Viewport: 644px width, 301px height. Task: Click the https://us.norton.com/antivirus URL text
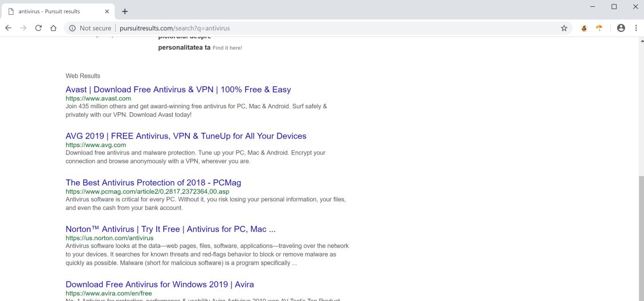tap(109, 238)
